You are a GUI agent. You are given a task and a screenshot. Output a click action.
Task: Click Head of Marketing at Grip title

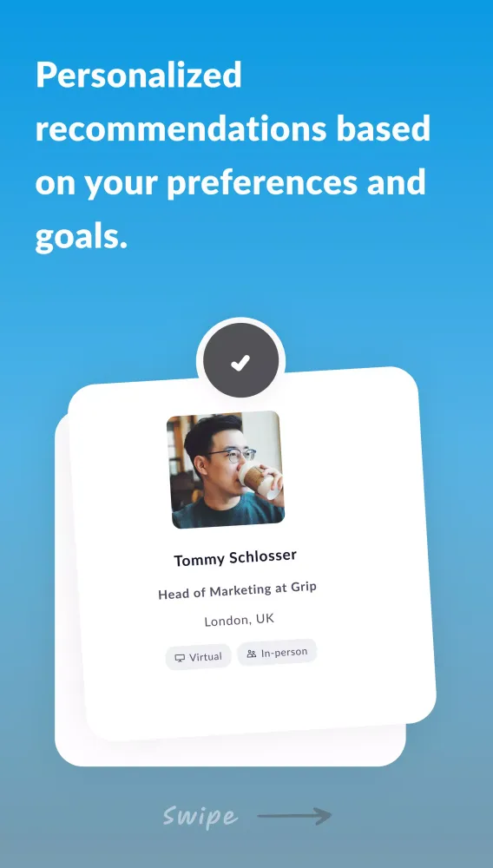(x=237, y=590)
